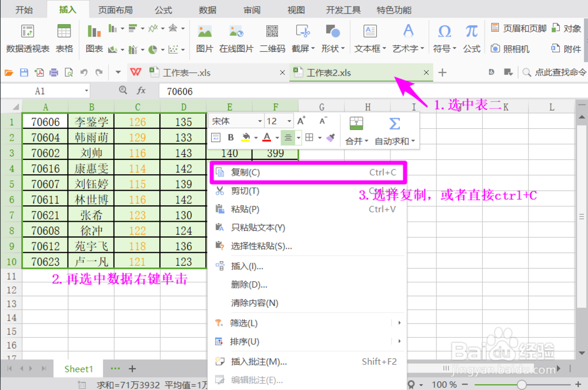Choose 复制(C) Copy from context menu
Viewport: 588px width, 390px height.
(308, 172)
